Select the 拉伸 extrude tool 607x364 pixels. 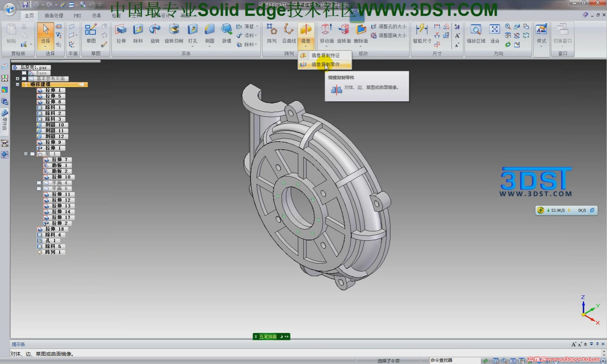[121, 33]
